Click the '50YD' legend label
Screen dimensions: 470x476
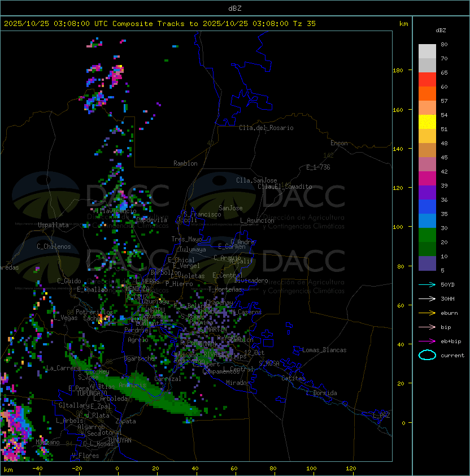[x=447, y=284]
